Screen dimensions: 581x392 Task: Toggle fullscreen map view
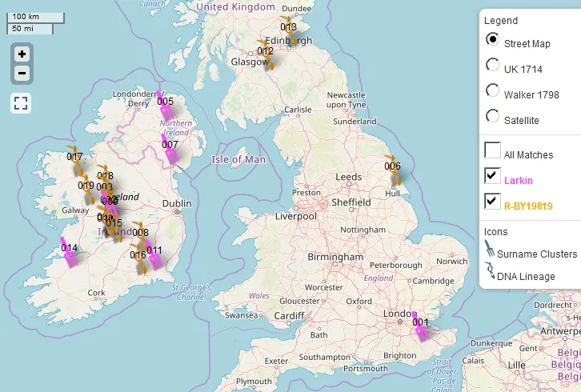[x=22, y=102]
